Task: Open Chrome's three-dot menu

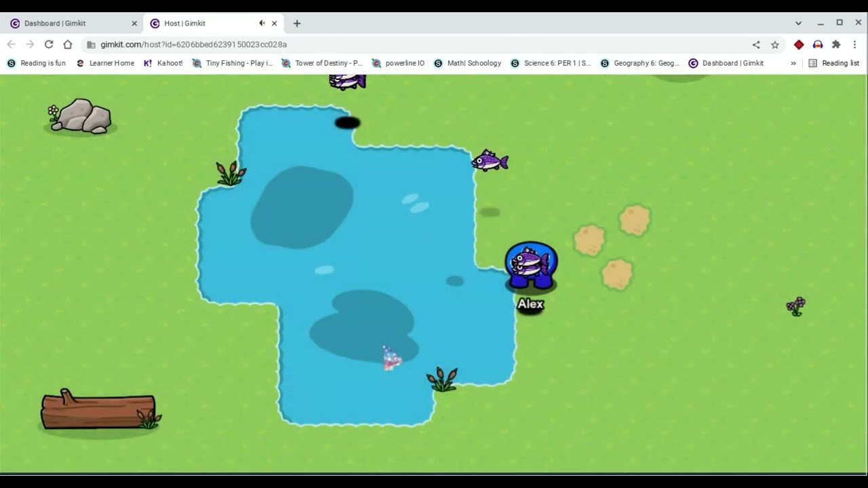Action: pyautogui.click(x=856, y=45)
